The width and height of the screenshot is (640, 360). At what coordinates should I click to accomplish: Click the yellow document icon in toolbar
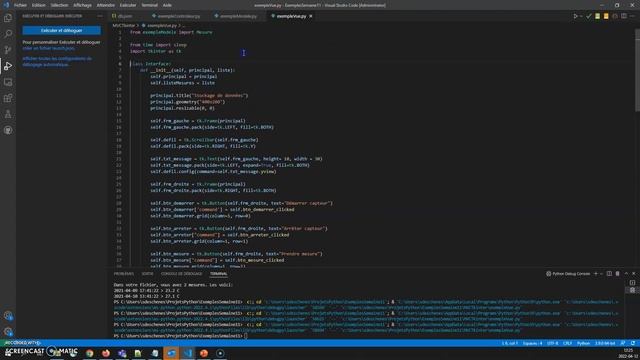tap(606, 16)
